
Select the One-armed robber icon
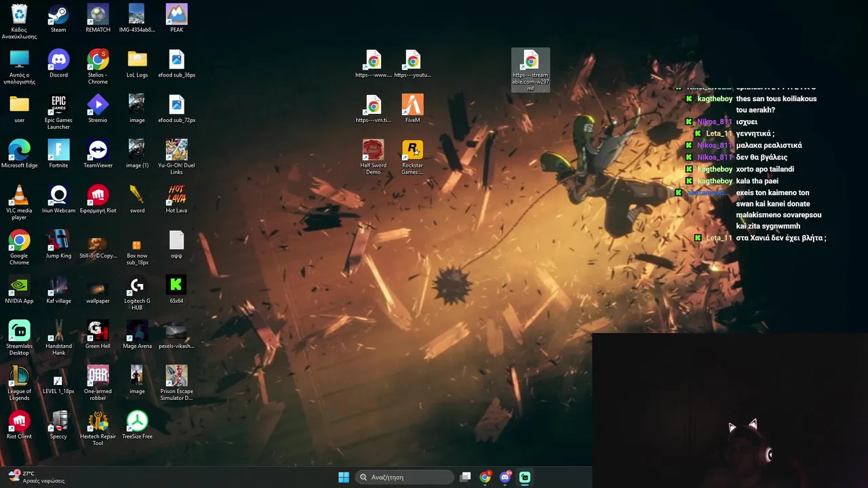pyautogui.click(x=98, y=384)
